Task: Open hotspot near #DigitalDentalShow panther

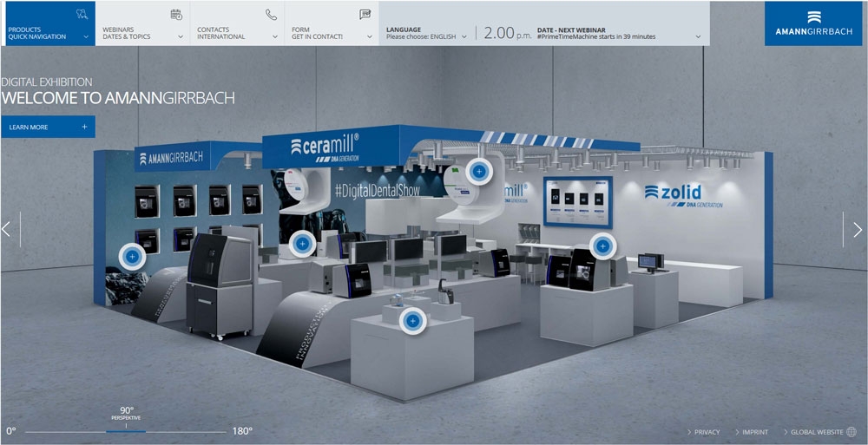Action: click(x=302, y=244)
